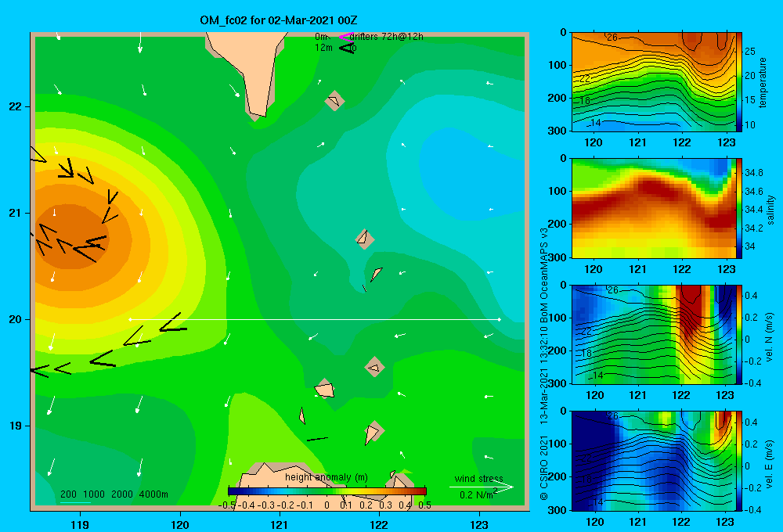This screenshot has height=532, width=783.
Task: Click the CSIRO copyright text
Action: [x=544, y=363]
